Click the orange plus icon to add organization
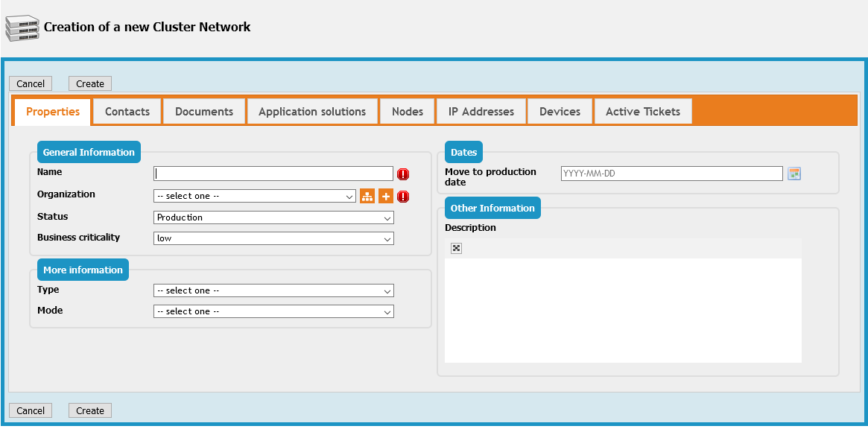The width and height of the screenshot is (868, 429). tap(385, 196)
